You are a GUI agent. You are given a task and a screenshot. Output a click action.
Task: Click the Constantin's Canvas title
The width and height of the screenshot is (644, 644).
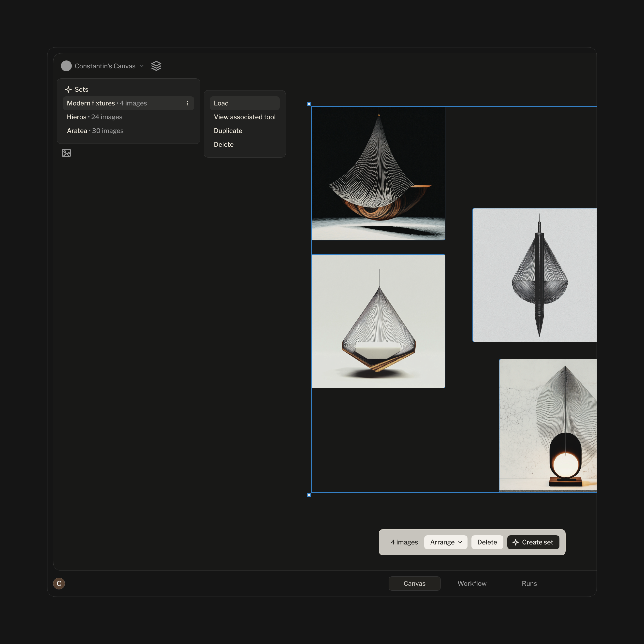tap(105, 66)
